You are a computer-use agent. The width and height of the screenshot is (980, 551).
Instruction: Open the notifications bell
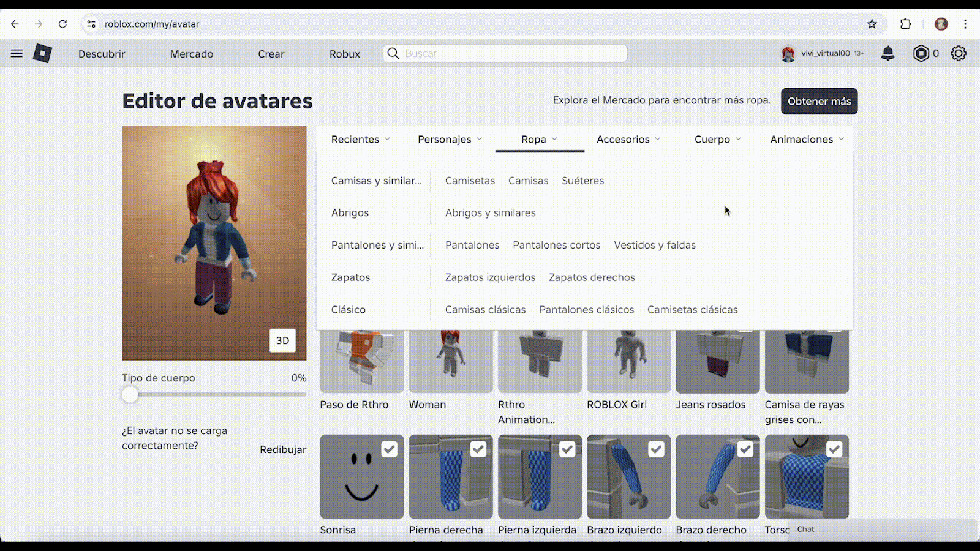(x=888, y=54)
